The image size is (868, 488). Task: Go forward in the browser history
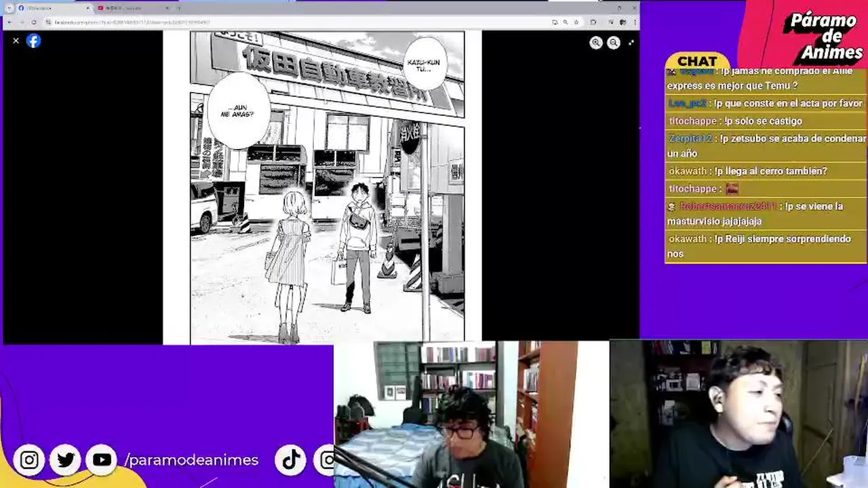(x=22, y=22)
